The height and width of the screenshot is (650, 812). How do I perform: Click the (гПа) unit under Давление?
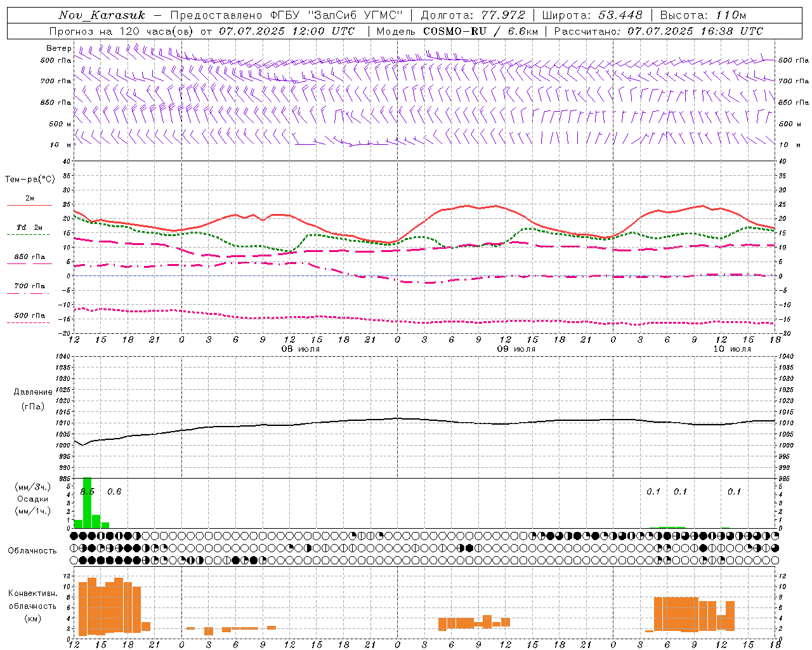32,406
